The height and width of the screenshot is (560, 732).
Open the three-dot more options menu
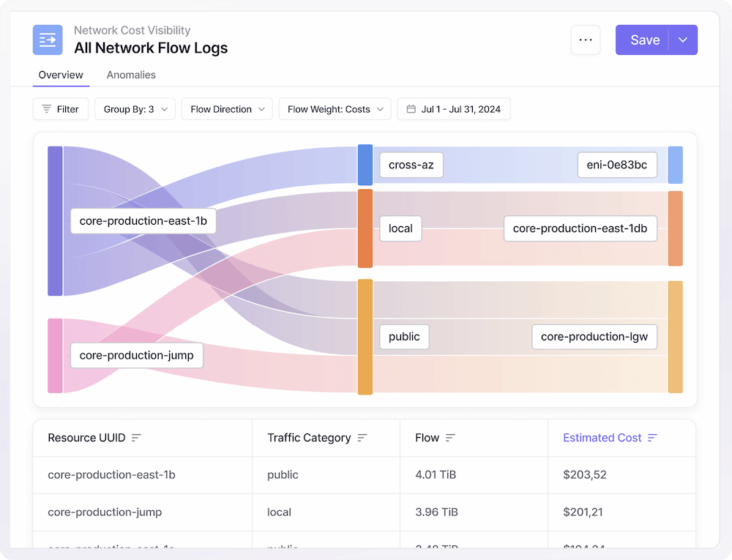click(586, 40)
